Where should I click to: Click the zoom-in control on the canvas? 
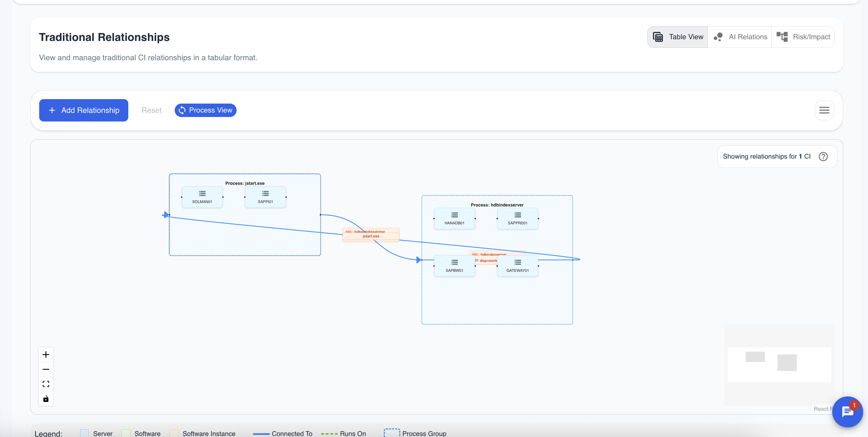[46, 354]
